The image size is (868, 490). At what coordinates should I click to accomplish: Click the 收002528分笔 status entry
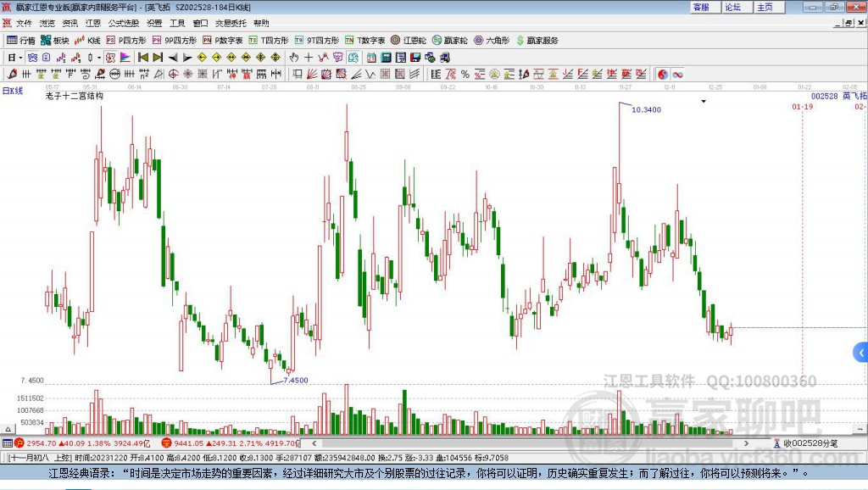point(806,443)
